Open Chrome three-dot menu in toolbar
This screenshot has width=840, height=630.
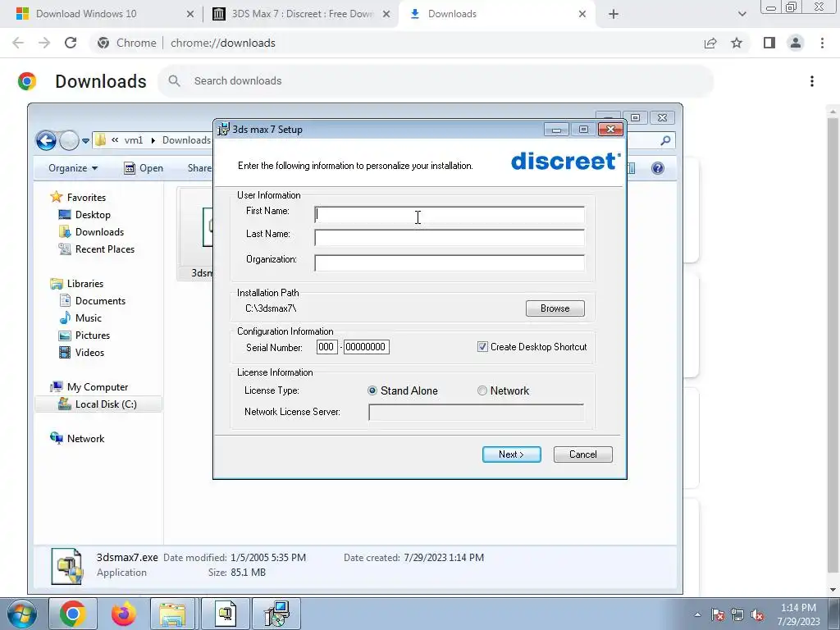(822, 43)
